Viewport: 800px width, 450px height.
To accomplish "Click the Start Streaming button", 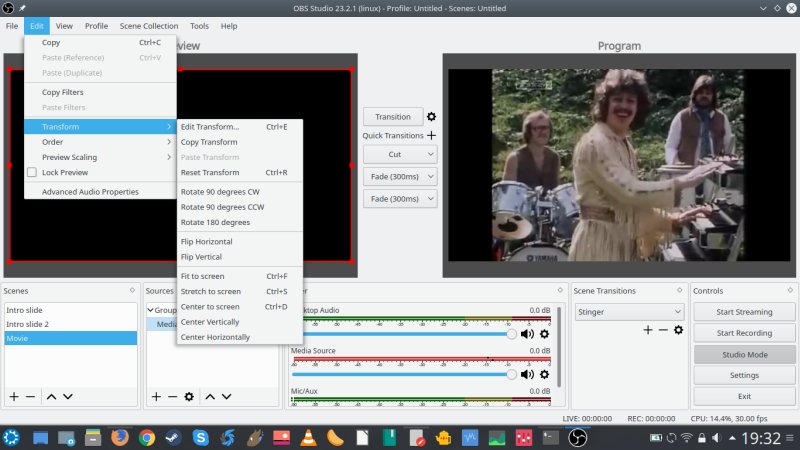I will pyautogui.click(x=744, y=312).
